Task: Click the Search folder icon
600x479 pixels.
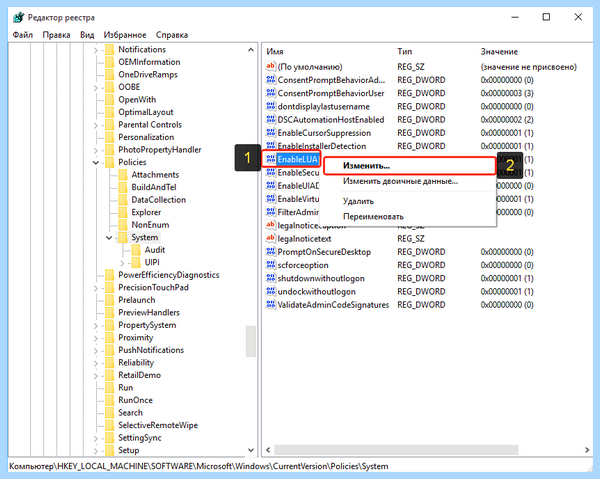Action: click(109, 413)
